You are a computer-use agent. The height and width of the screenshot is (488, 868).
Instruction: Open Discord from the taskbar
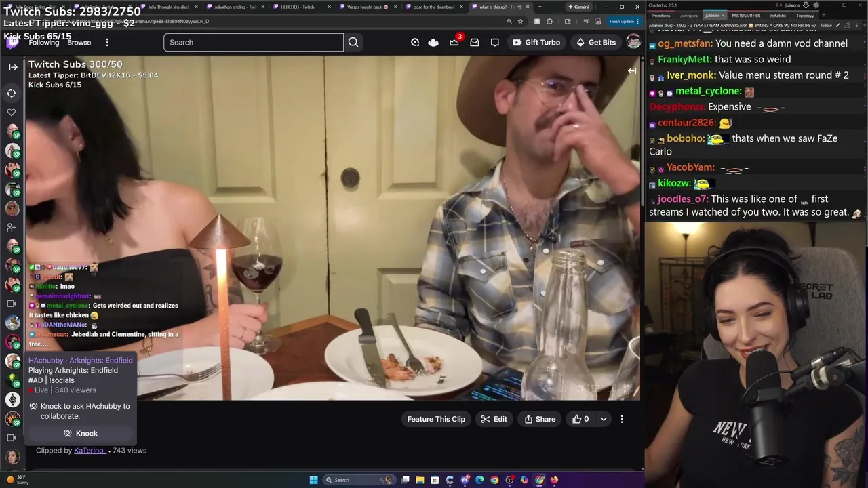coord(465,480)
